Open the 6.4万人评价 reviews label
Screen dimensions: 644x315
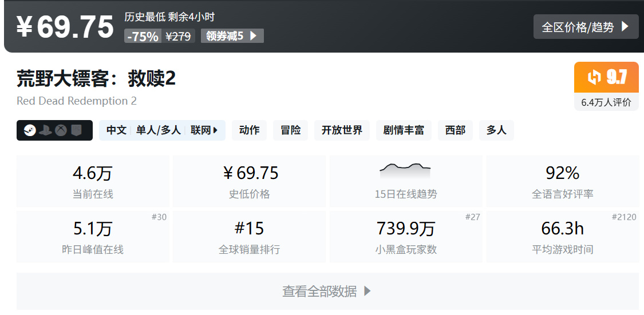coord(606,102)
